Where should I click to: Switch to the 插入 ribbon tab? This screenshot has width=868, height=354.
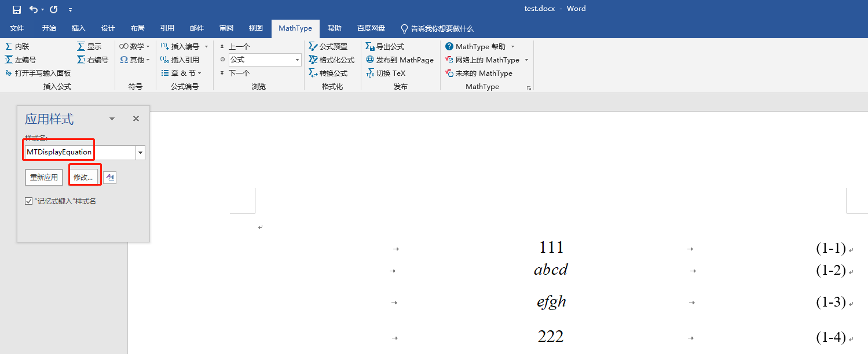pyautogui.click(x=78, y=28)
